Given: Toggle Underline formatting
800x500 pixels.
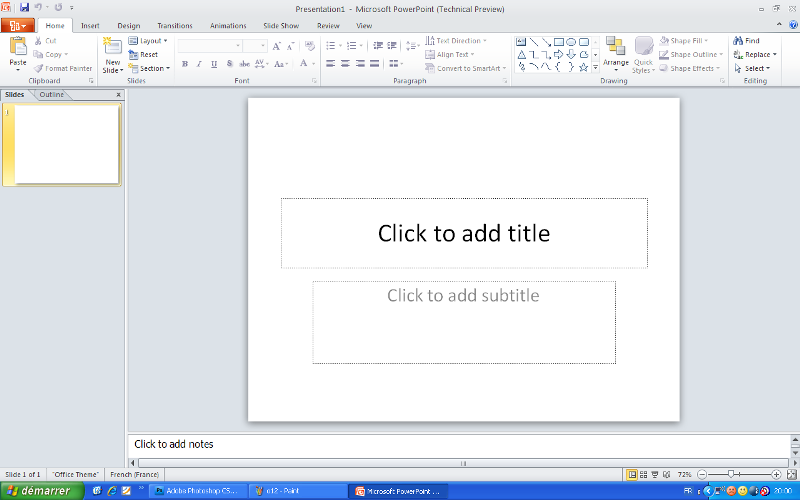Looking at the screenshot, I should pos(214,64).
